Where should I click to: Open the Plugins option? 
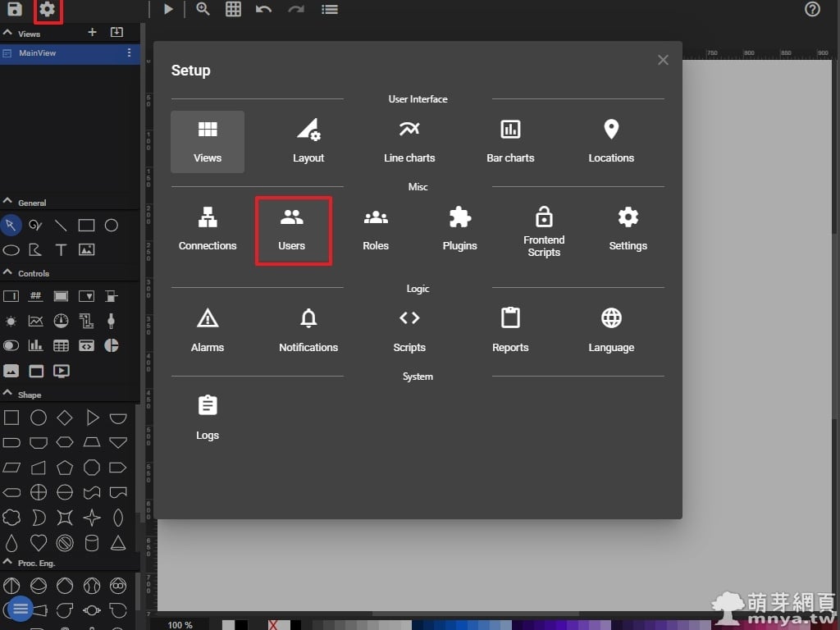(459, 230)
